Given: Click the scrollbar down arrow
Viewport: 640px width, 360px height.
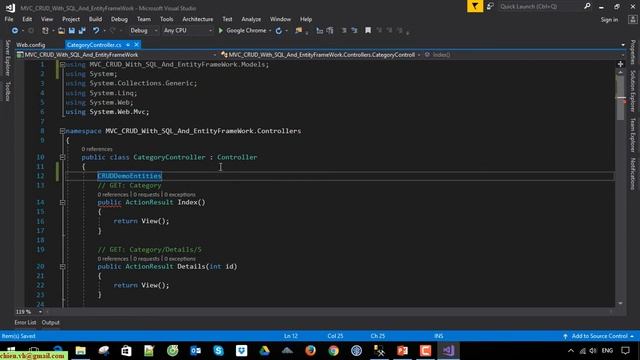Looking at the screenshot, I should pyautogui.click(x=620, y=303).
